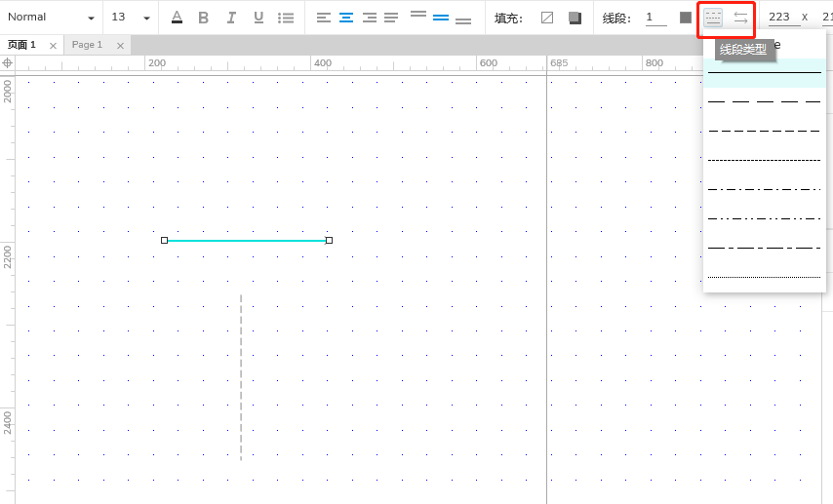Select the medium dashed line style
This screenshot has width=833, height=504.
tap(765, 132)
